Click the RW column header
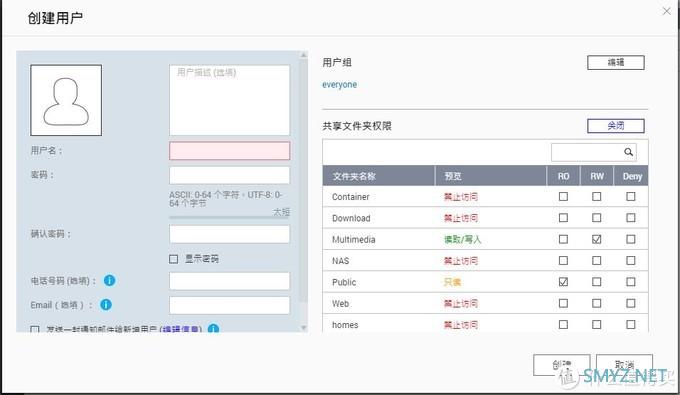 click(597, 176)
